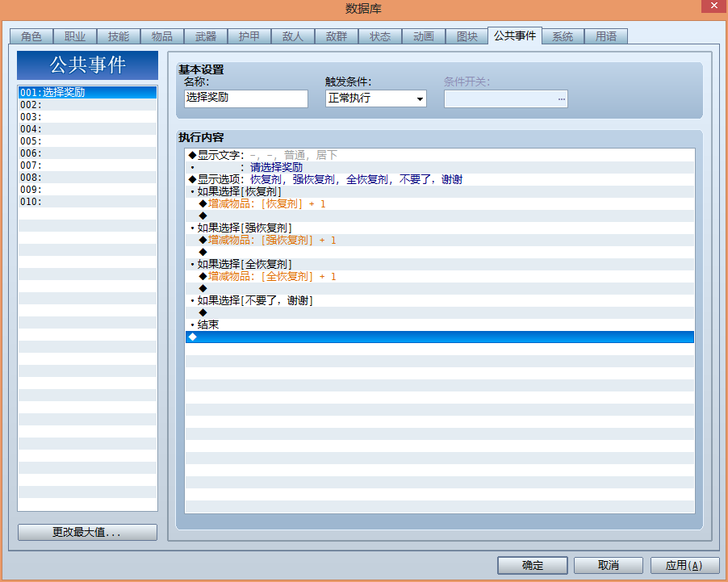Select 增减物品:[全恢复剂] + 1 line
The height and width of the screenshot is (582, 728).
(x=440, y=276)
